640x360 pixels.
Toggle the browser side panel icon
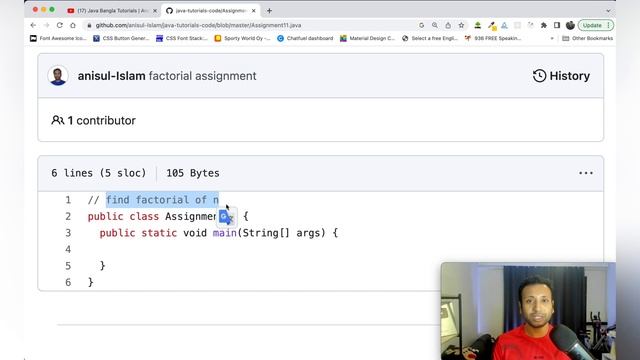[x=557, y=25]
